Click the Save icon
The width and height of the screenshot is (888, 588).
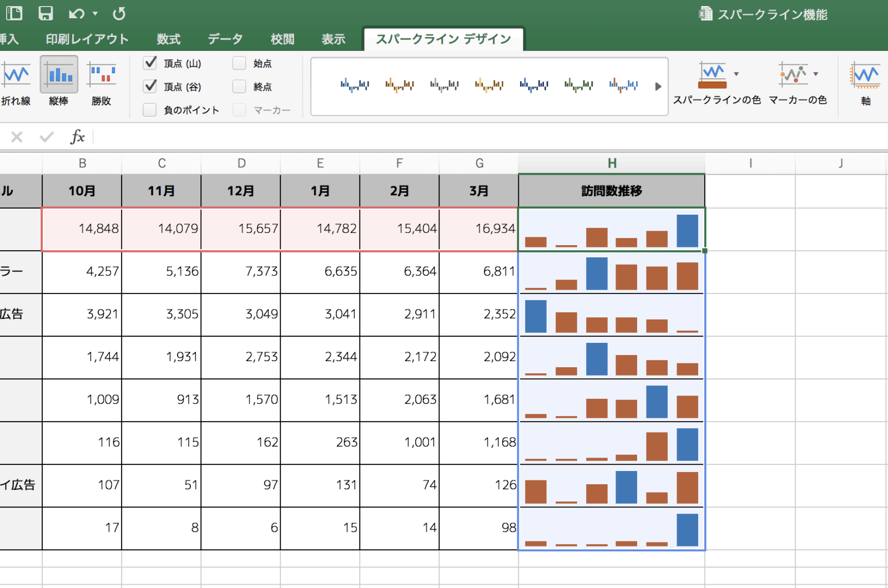46,13
